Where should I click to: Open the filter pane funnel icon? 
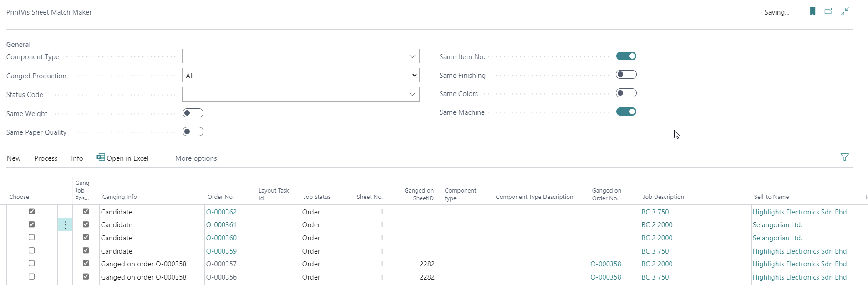click(x=844, y=158)
